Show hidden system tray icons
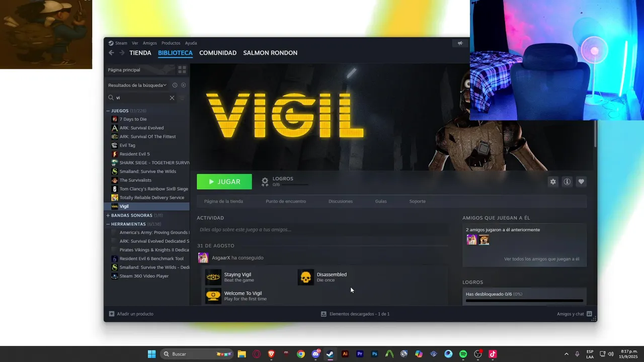The image size is (644, 362). [x=567, y=354]
